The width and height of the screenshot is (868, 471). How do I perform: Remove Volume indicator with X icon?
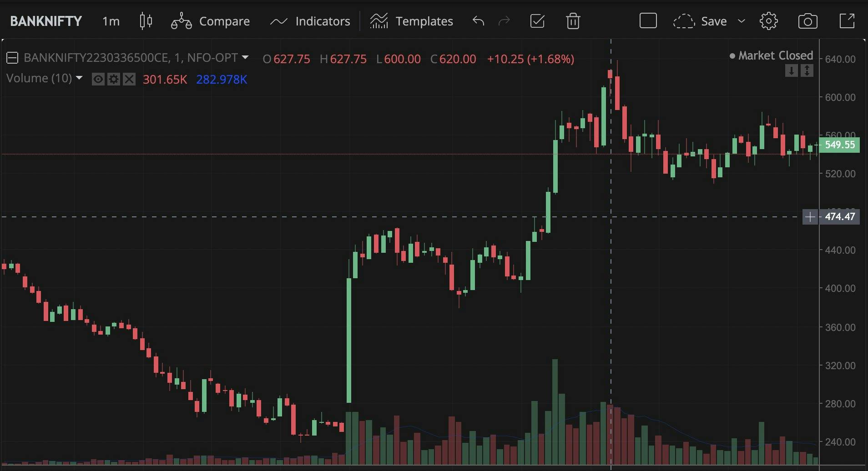[x=129, y=80]
